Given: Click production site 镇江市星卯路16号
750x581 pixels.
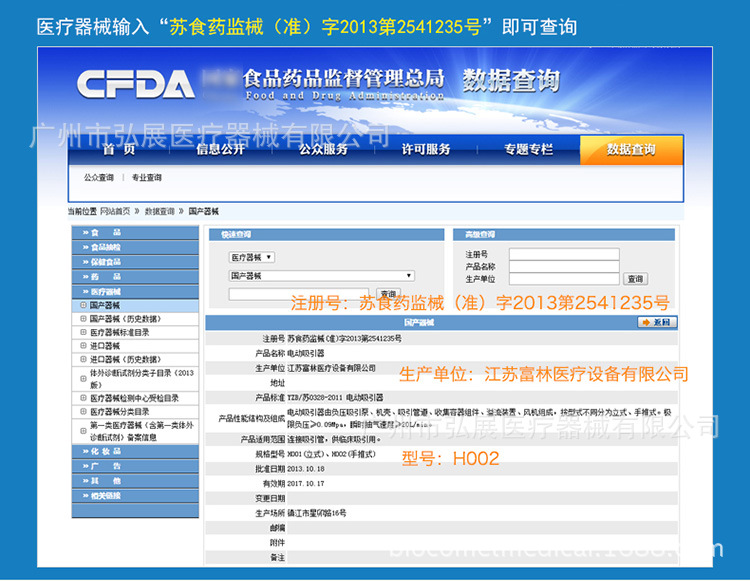Looking at the screenshot, I should (x=317, y=513).
